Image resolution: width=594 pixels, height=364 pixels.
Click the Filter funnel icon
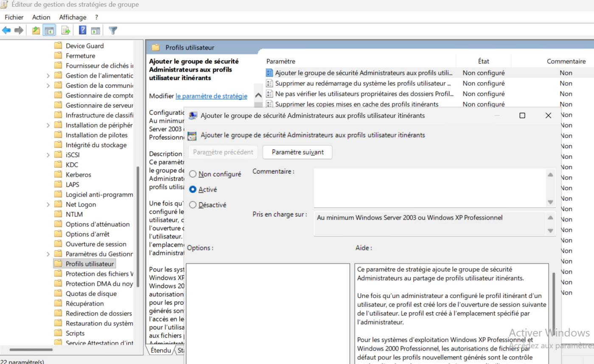tap(113, 30)
